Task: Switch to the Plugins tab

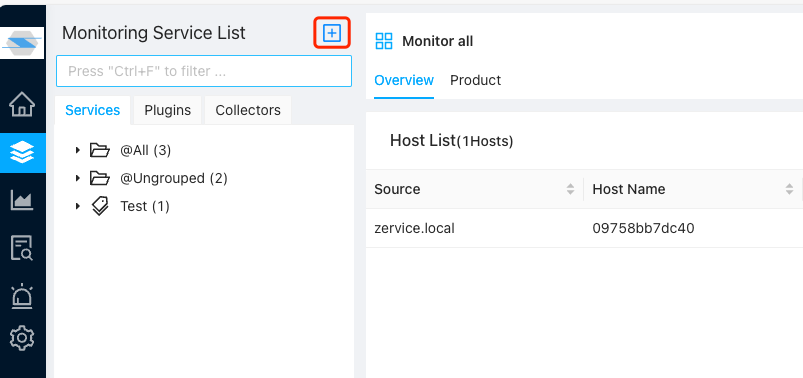Action: (167, 110)
